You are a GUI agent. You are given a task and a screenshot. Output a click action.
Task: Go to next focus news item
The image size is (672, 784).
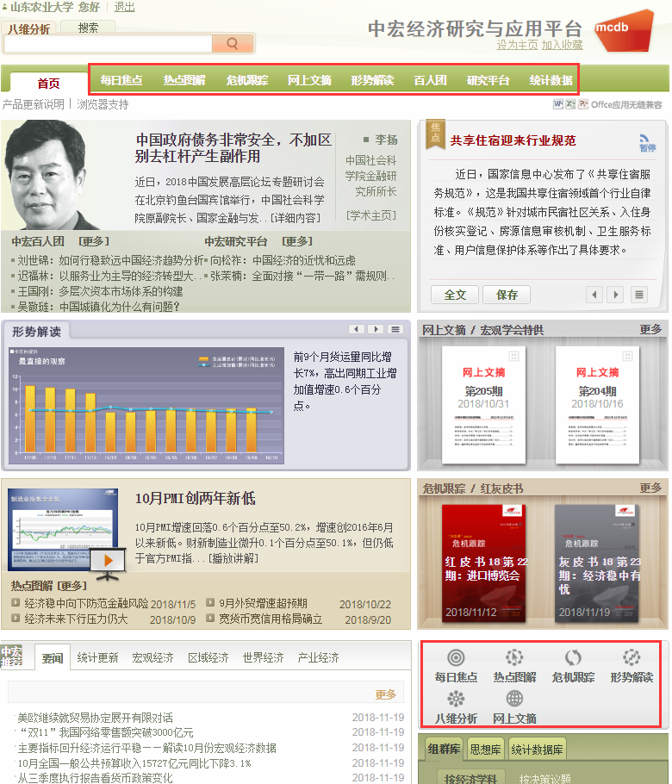click(615, 295)
